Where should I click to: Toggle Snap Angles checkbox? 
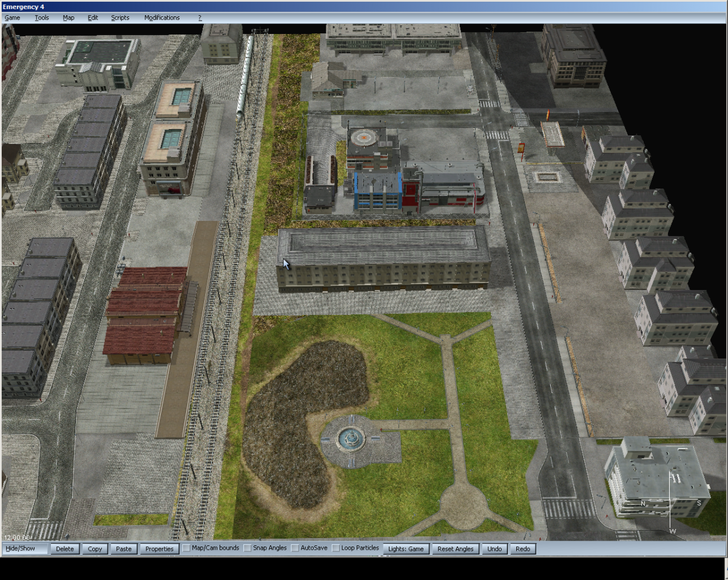247,548
